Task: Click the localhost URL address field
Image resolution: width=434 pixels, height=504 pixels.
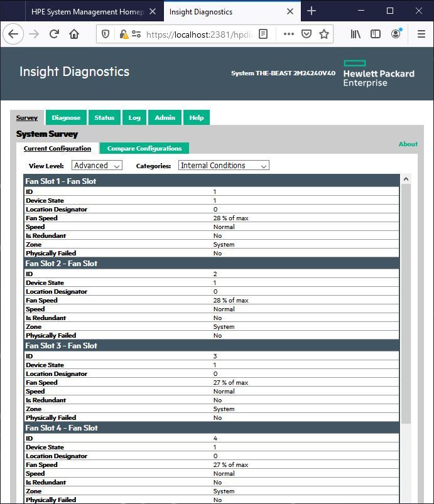Action: tap(200, 35)
